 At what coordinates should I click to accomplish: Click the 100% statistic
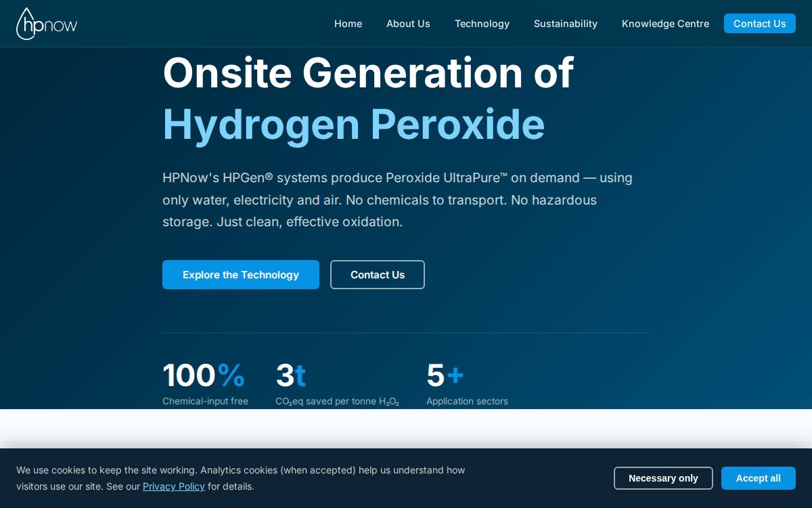tap(204, 375)
